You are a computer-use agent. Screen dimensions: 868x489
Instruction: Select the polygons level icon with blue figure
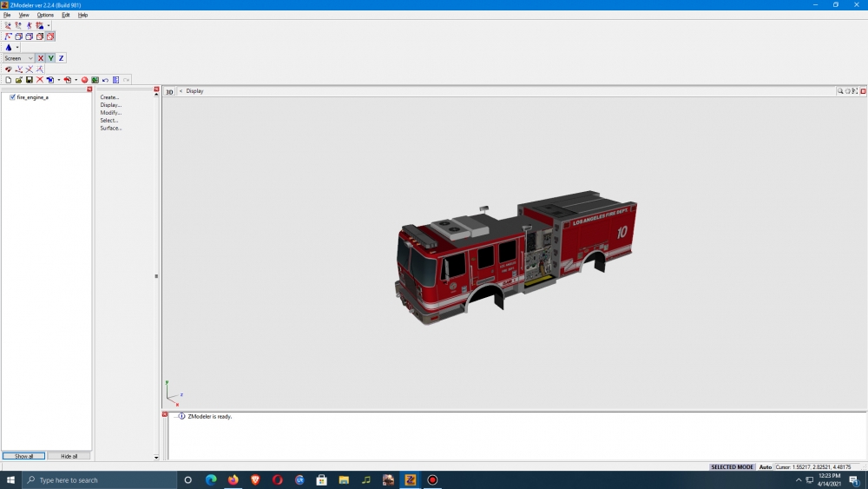[x=29, y=25]
